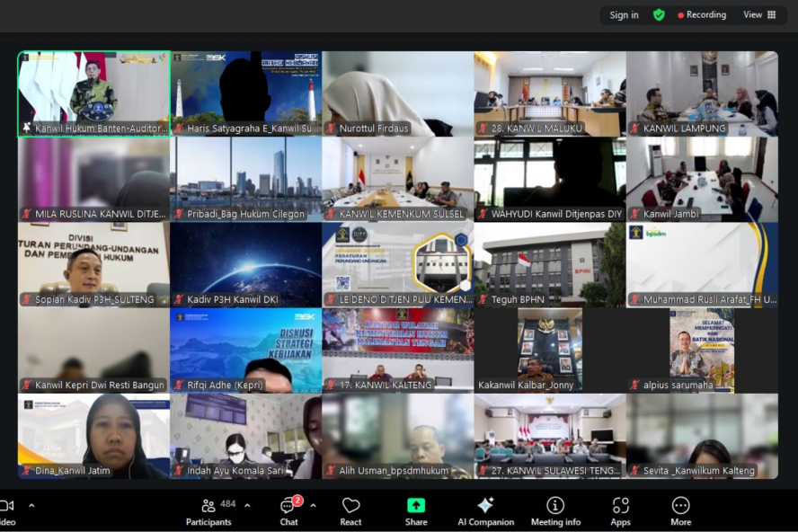Screen dimensions: 798x532
Task: Open the View layout menu
Action: [759, 15]
